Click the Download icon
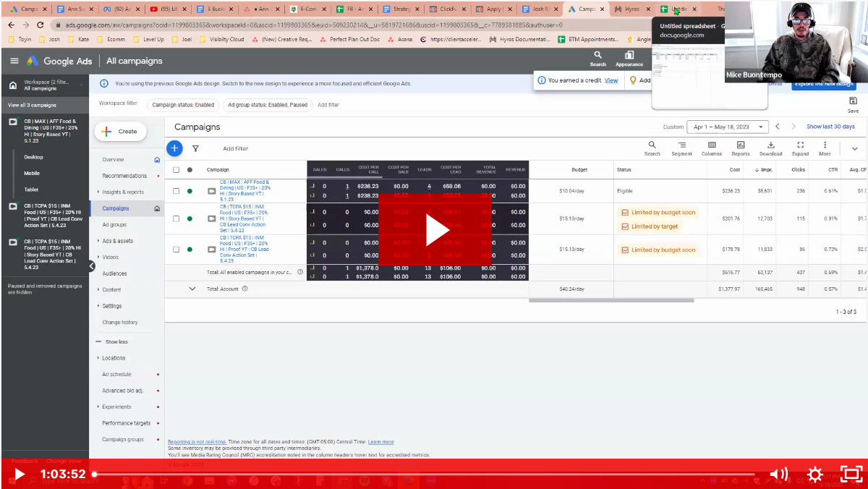This screenshot has width=868, height=489. pos(770,148)
